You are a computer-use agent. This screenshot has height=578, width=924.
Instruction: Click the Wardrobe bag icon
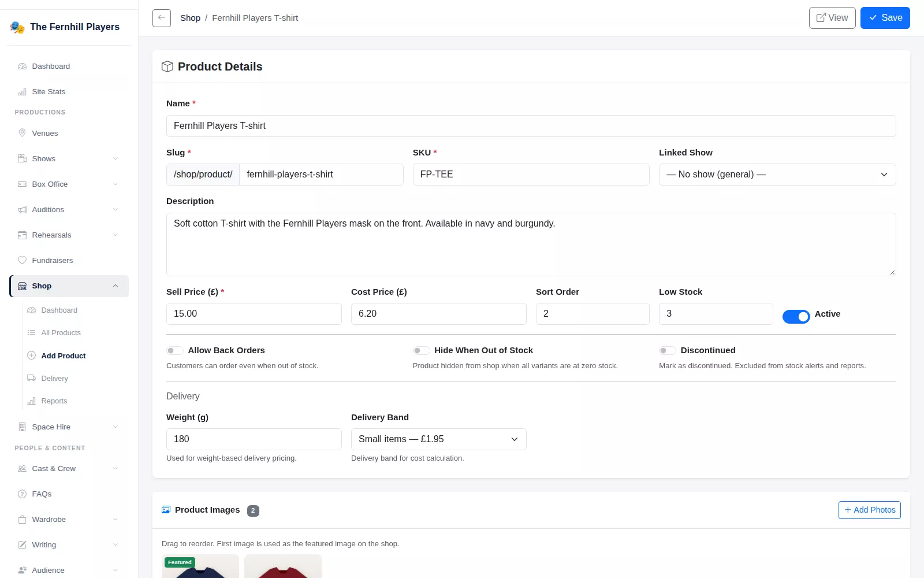(x=23, y=520)
